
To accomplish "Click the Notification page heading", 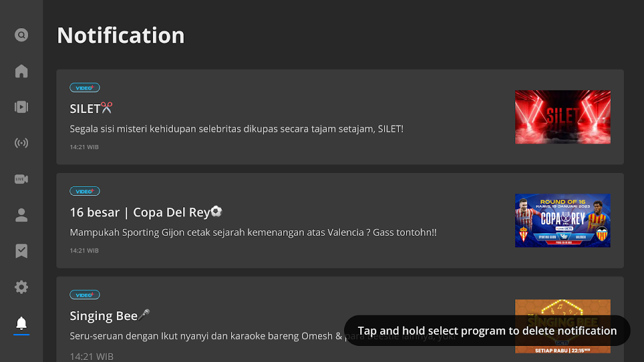I will point(121,35).
